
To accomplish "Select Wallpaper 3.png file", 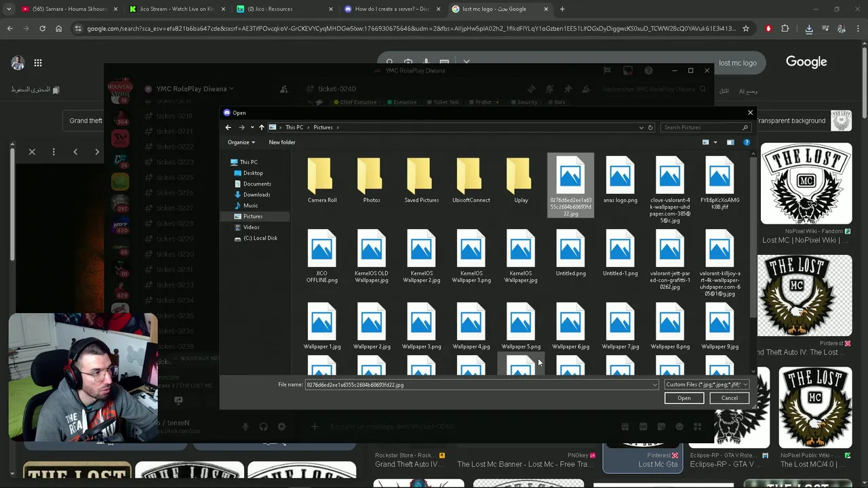I will click(x=421, y=327).
